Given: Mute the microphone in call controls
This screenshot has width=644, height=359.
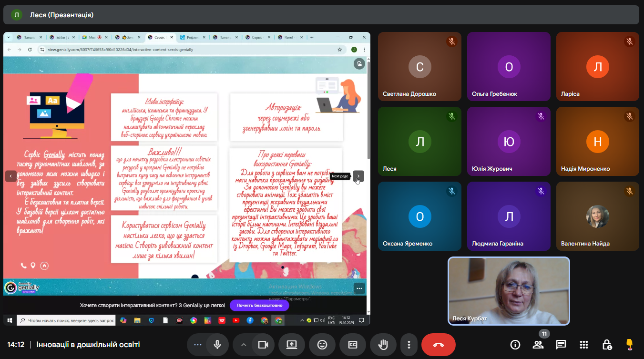Looking at the screenshot, I should (x=217, y=345).
